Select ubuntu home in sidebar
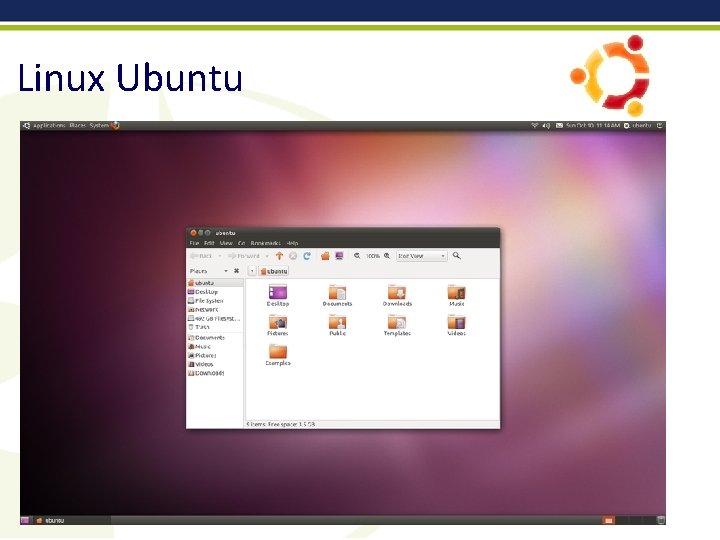Screen dimensions: 720x540 pyautogui.click(x=215, y=283)
